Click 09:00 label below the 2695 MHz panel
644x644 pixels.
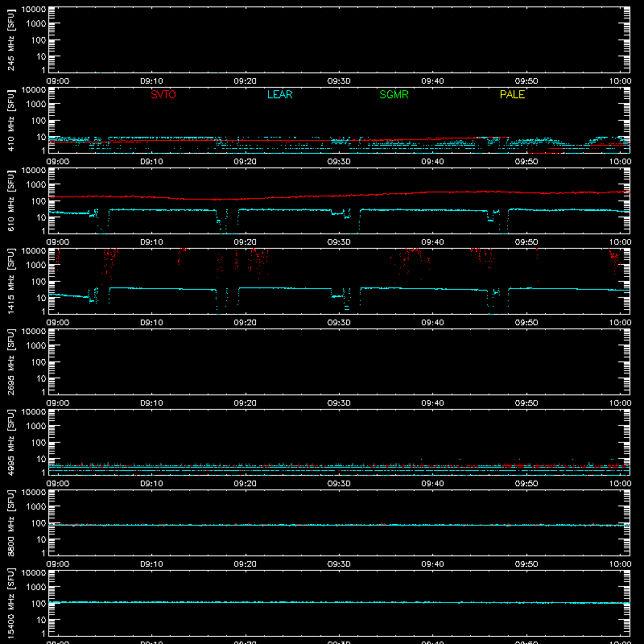click(57, 403)
